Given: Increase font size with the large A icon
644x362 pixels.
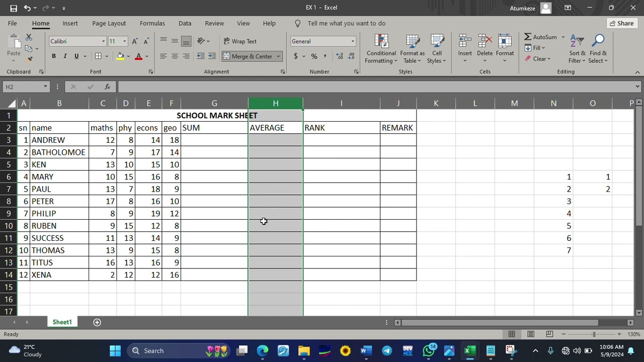Looking at the screenshot, I should 135,41.
